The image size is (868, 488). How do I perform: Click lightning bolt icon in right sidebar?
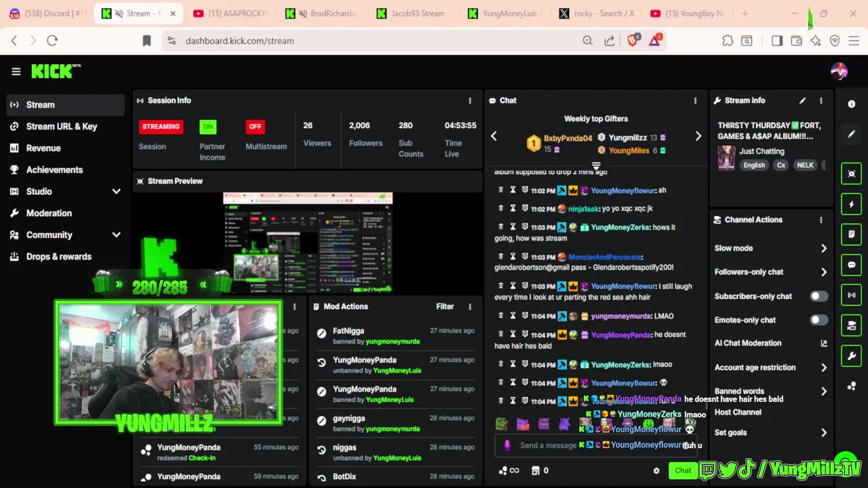(852, 204)
